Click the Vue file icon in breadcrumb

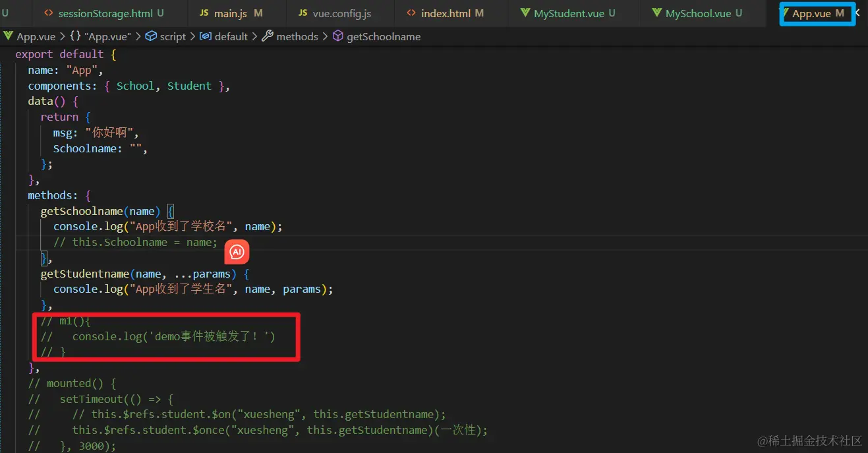tap(9, 36)
